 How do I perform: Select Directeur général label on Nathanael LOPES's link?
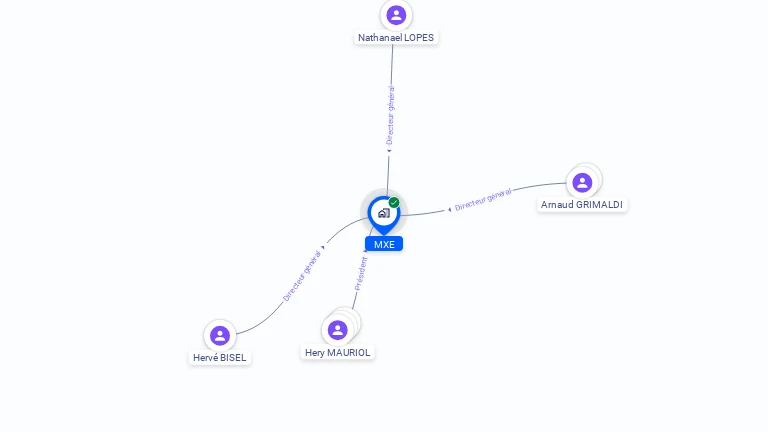tap(390, 116)
